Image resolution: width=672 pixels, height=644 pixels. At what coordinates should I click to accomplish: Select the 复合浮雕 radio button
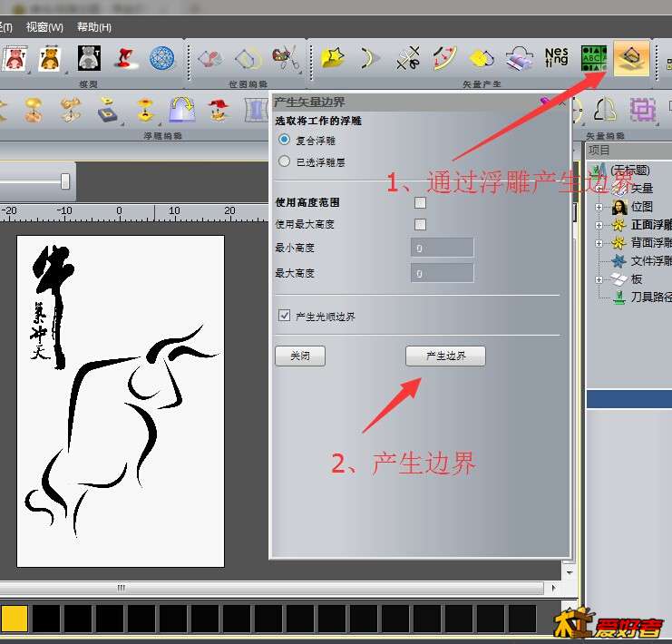(284, 140)
